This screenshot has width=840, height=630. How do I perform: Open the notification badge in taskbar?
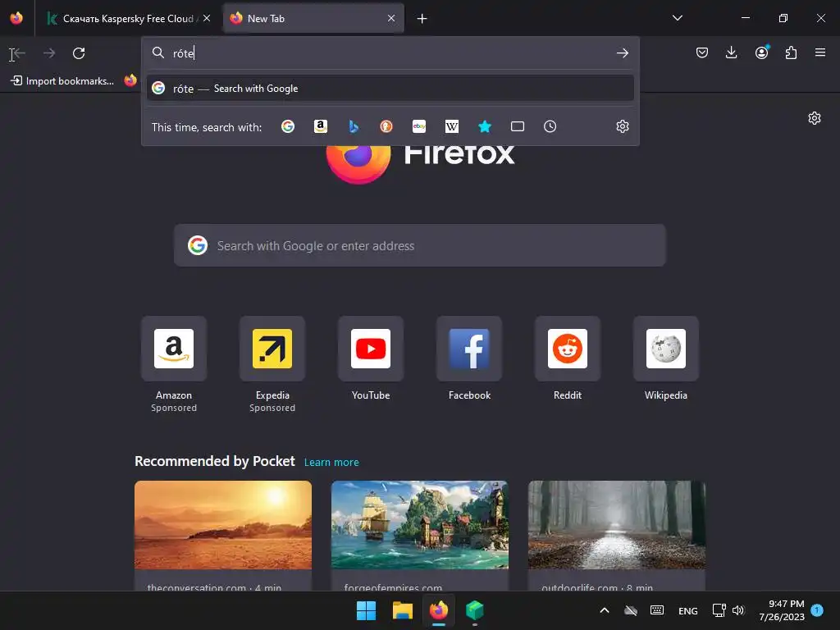click(x=817, y=609)
